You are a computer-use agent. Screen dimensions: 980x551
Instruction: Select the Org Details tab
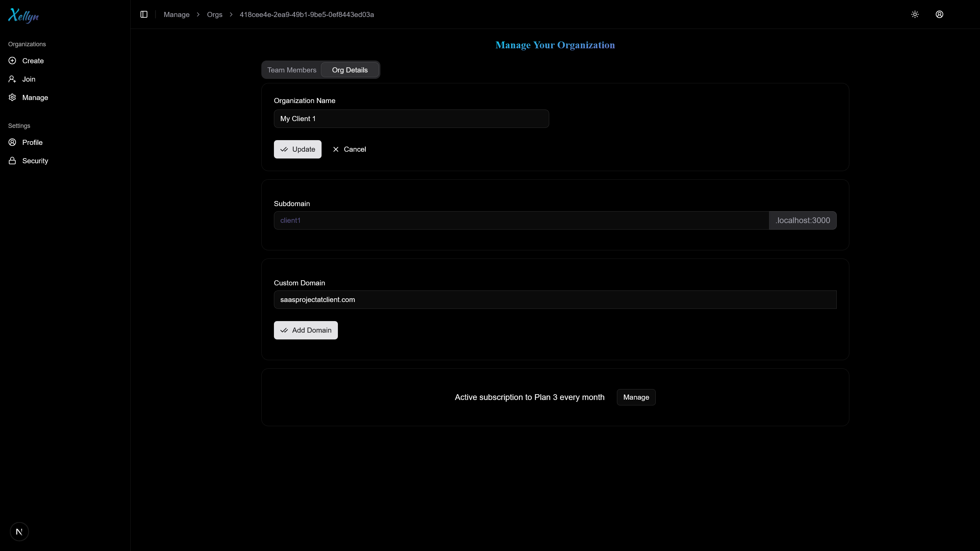click(349, 70)
